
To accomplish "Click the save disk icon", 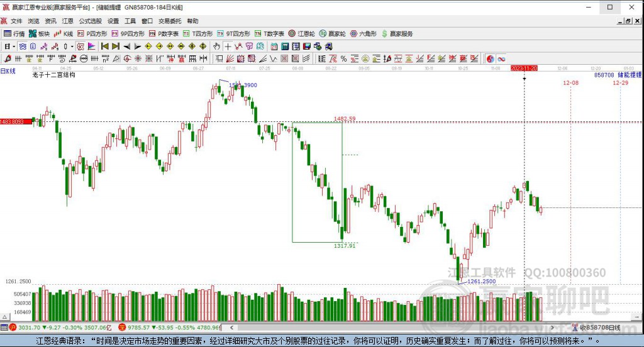I will [x=307, y=47].
